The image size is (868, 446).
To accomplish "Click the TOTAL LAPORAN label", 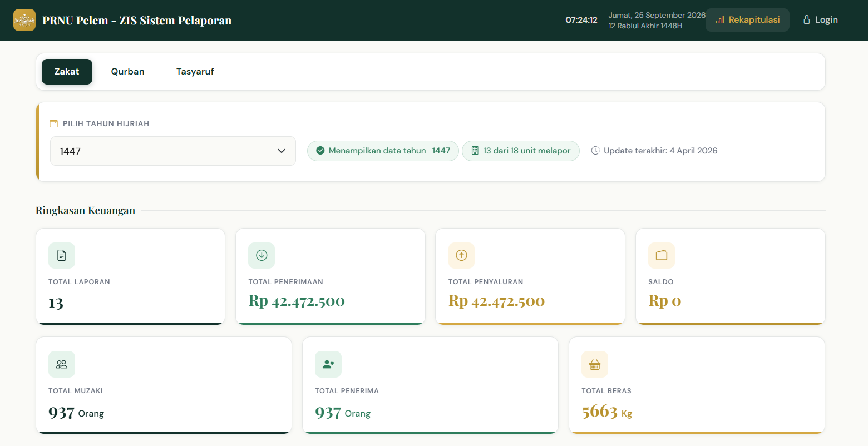I will tap(79, 282).
